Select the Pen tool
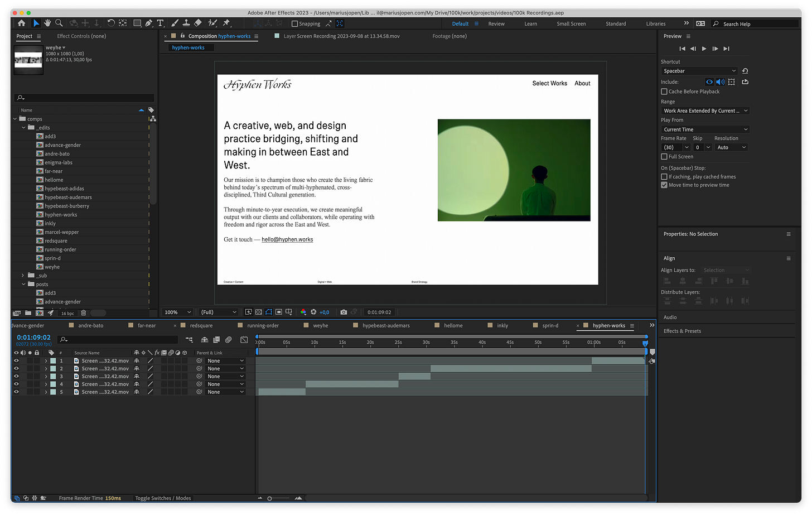 [148, 23]
